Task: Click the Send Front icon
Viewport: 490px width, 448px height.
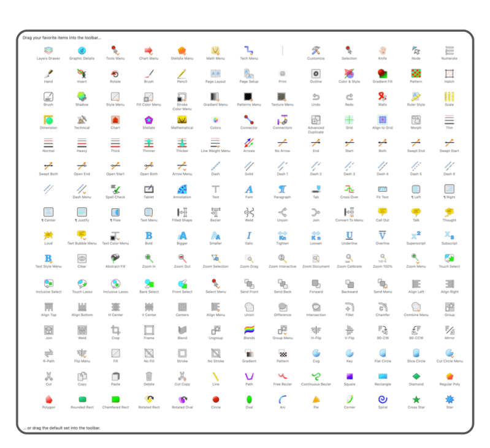Action: pos(249,284)
